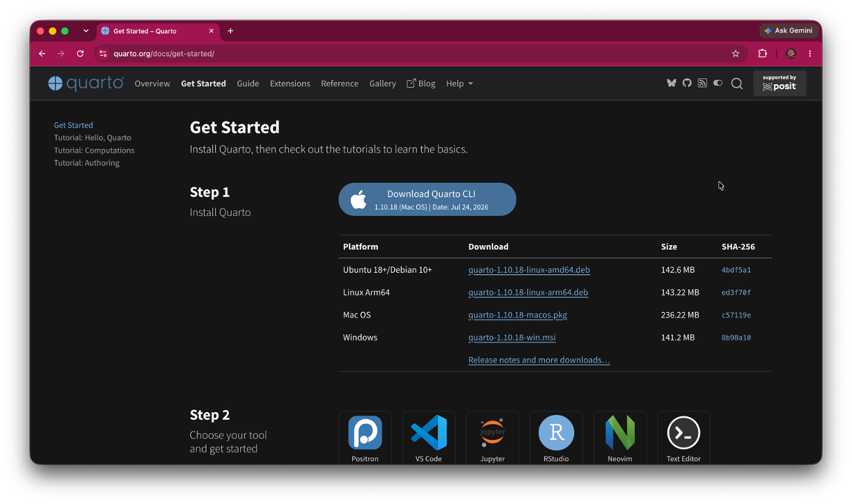Click the Download Quarto CLI button
The image size is (852, 504).
pyautogui.click(x=427, y=200)
